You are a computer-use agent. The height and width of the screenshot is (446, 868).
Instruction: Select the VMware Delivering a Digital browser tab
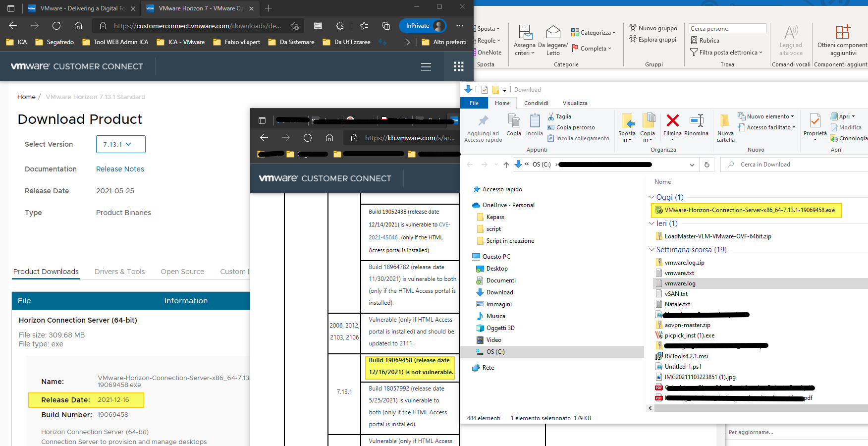(x=82, y=8)
